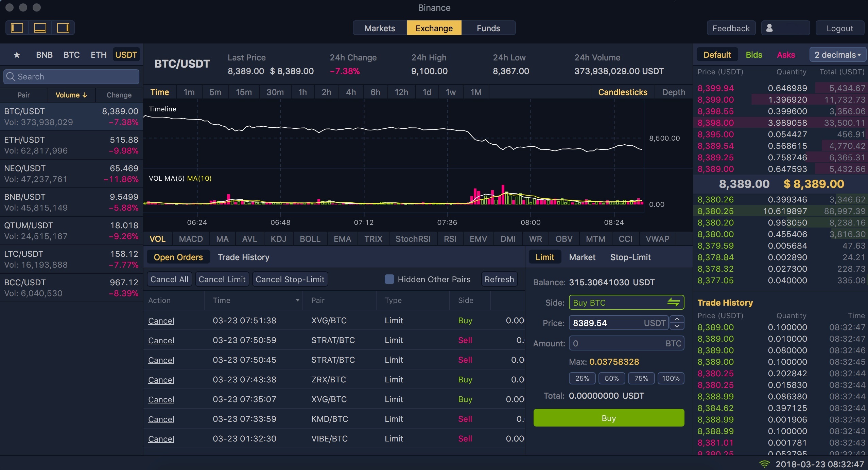Toggle the bottom panel layout icon
868x470 pixels.
[40, 28]
